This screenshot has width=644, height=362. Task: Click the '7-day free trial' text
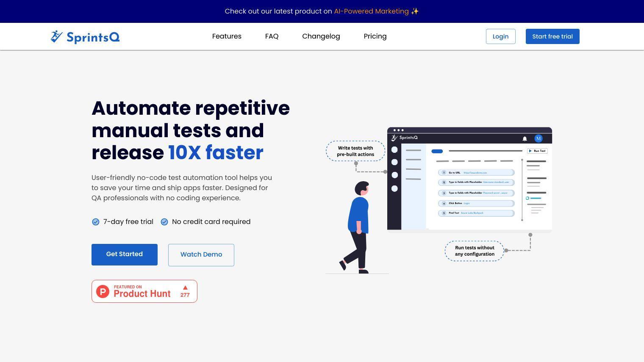[128, 222]
